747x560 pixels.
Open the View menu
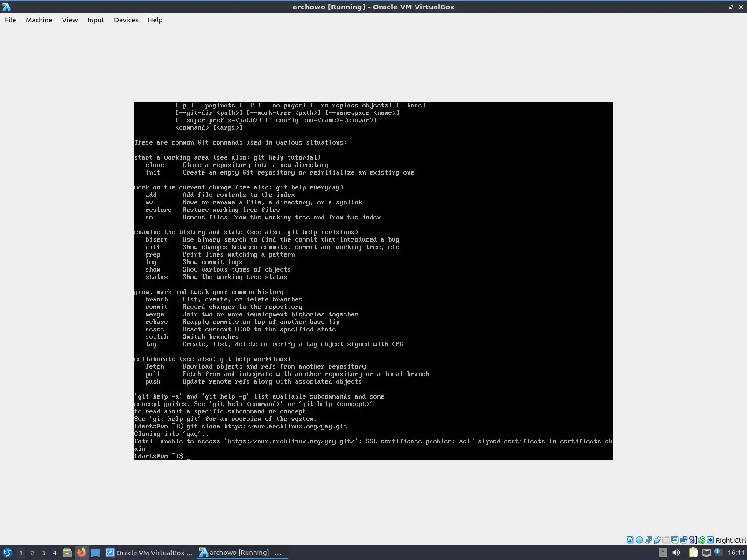[x=70, y=20]
